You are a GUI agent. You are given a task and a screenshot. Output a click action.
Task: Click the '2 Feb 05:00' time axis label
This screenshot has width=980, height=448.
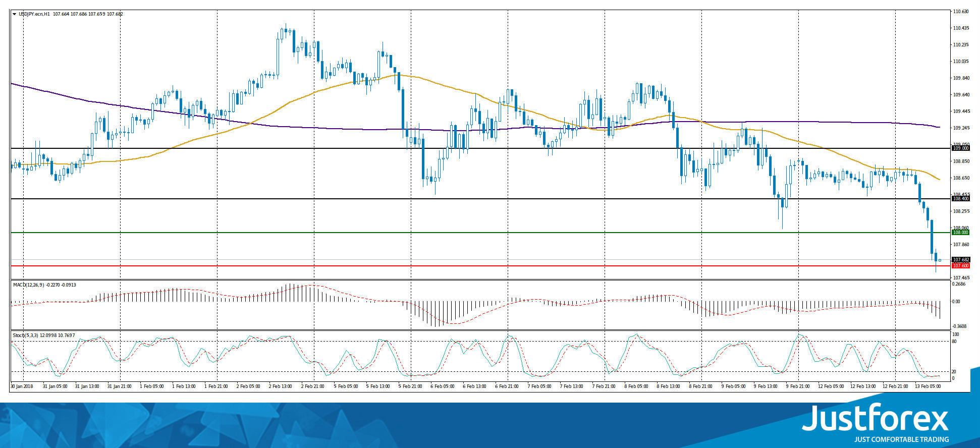point(249,386)
